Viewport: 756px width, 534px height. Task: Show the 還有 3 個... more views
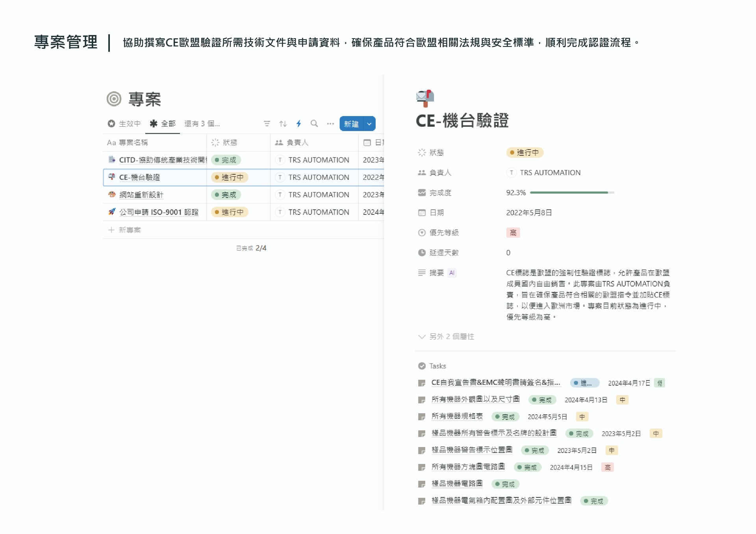[x=202, y=124]
